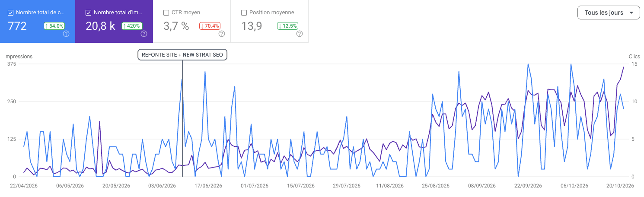This screenshot has height=197, width=644.
Task: Click the 70.4% decrease badge
Action: click(210, 26)
